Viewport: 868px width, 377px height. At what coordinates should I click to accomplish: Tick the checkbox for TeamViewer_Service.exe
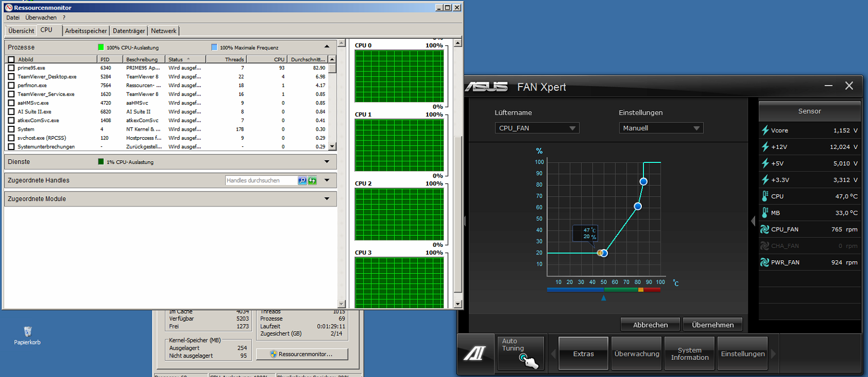[x=11, y=94]
